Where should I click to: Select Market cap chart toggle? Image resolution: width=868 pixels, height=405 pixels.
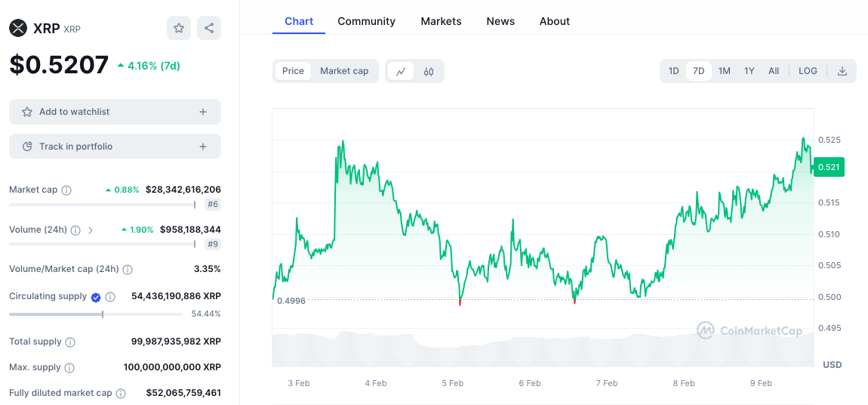[344, 71]
